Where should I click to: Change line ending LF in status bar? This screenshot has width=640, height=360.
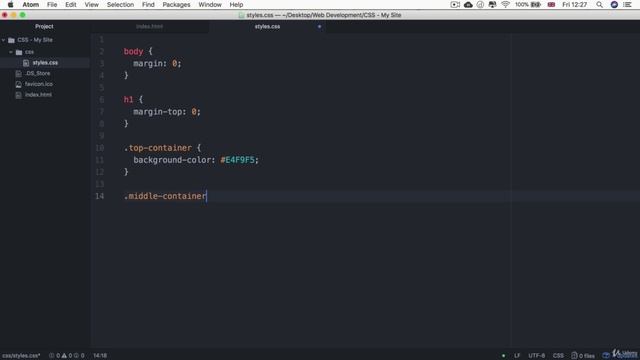coord(517,356)
